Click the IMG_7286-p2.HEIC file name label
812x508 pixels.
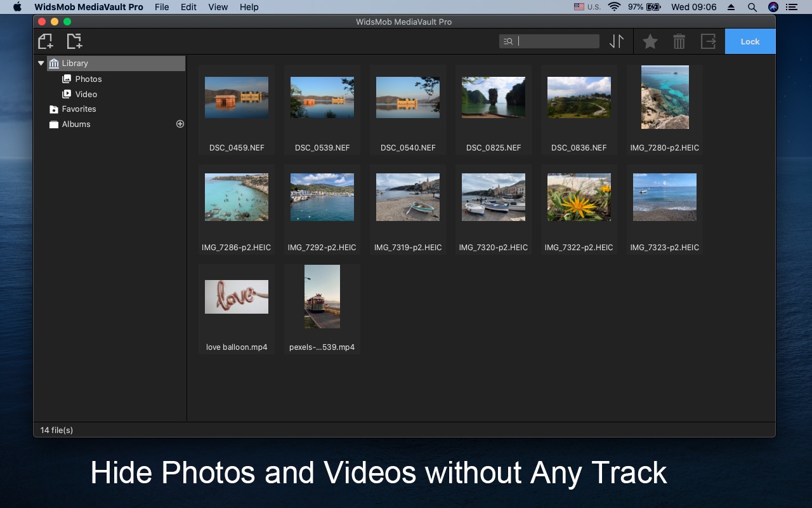coord(237,247)
